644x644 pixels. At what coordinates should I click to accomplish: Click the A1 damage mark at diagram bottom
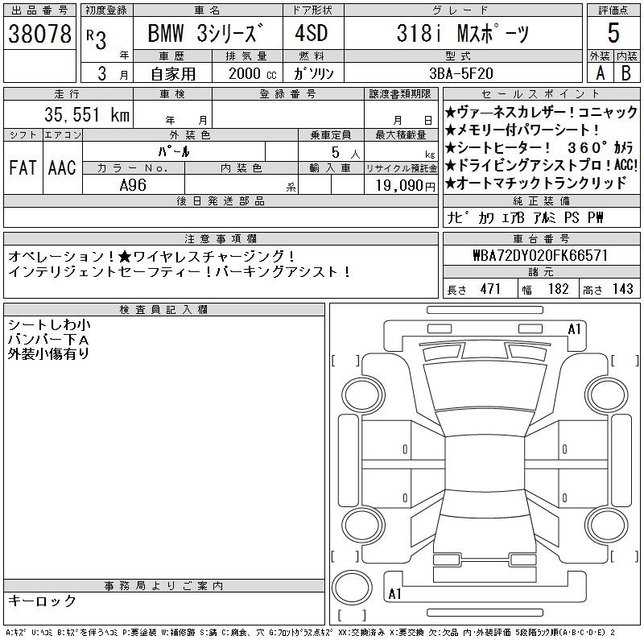394,595
